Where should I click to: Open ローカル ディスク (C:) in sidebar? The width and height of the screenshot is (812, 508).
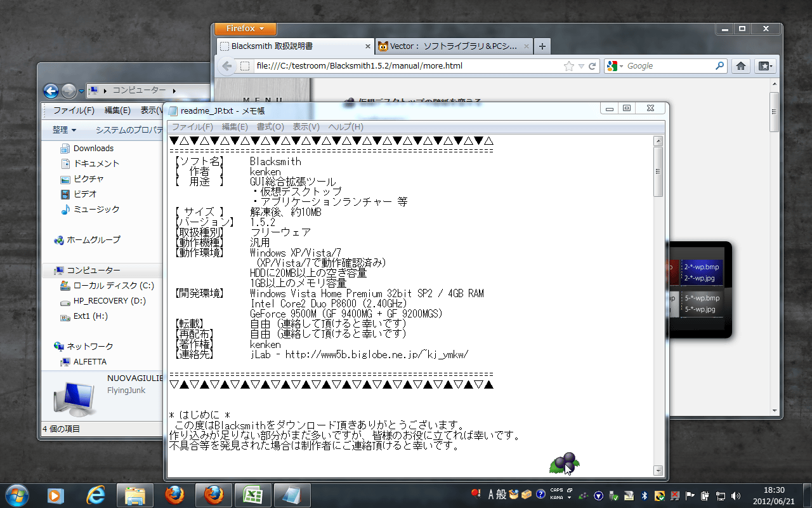point(114,285)
